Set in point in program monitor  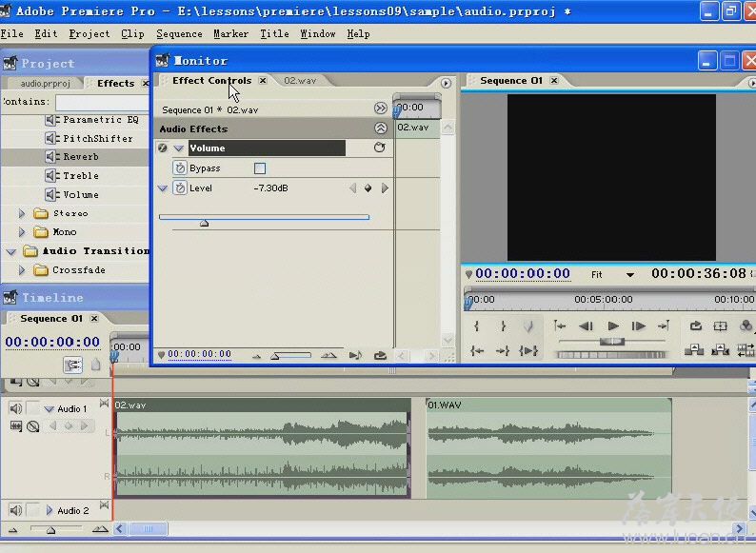tap(476, 326)
